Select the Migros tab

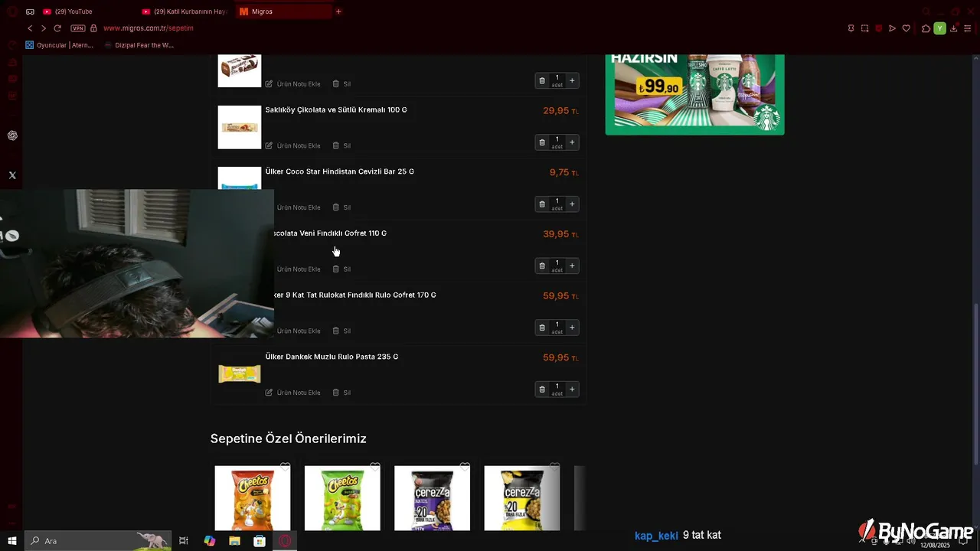point(283,11)
